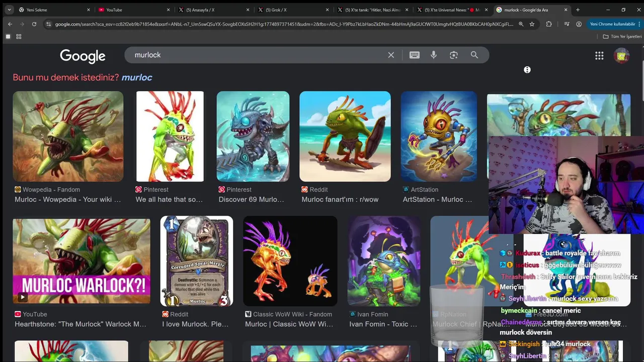Open the zoom magnifier icon in address bar
The image size is (644, 362).
521,24
